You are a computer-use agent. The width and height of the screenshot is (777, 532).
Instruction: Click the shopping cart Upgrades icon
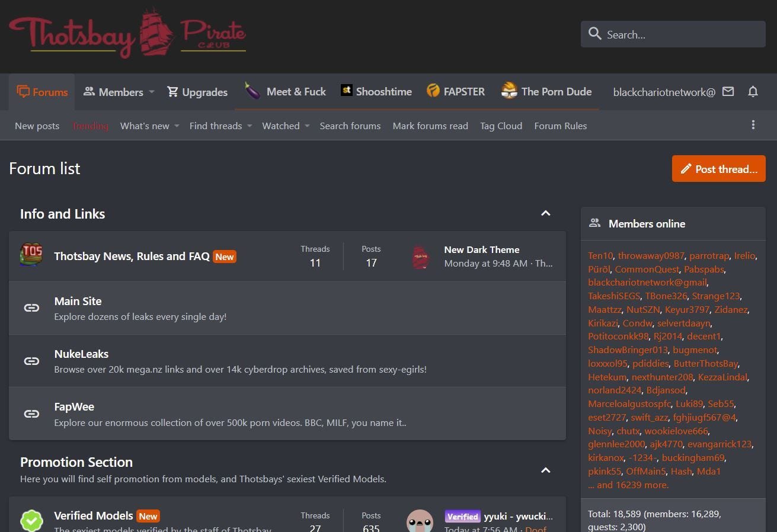pos(173,92)
